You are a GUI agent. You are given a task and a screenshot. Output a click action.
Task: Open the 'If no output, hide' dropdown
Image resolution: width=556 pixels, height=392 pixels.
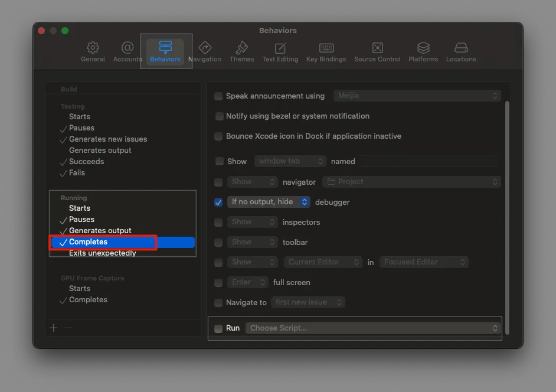click(x=269, y=202)
